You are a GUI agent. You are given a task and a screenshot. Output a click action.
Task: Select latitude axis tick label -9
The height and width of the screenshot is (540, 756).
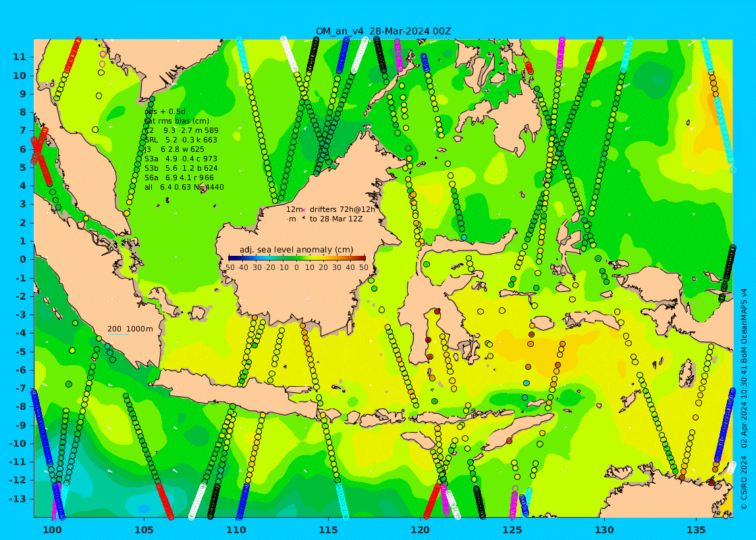(x=21, y=425)
